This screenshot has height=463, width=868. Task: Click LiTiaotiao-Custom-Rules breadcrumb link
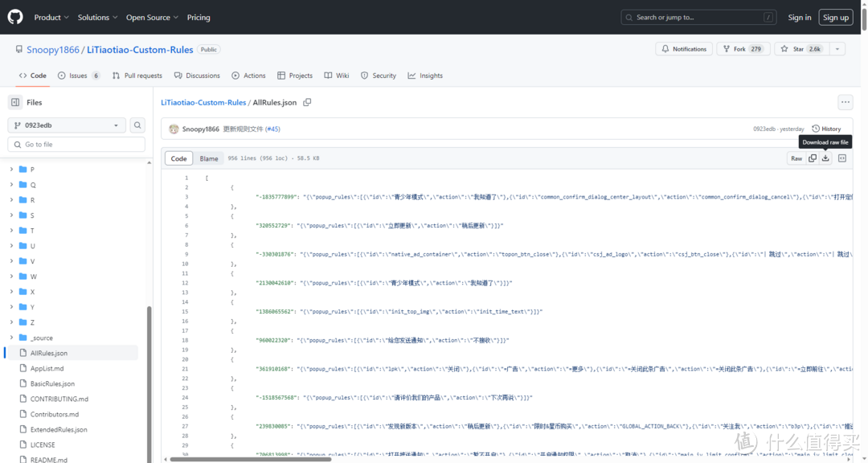point(203,102)
